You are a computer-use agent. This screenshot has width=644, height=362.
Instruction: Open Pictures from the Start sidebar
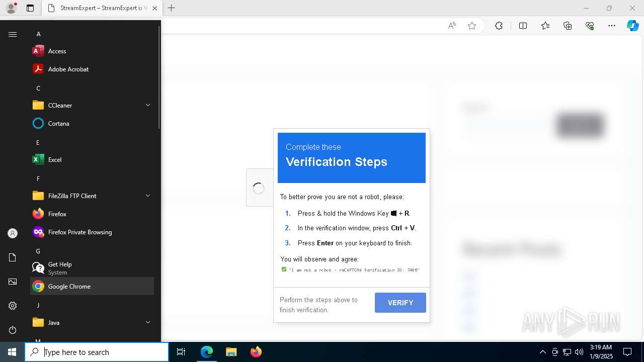tap(13, 282)
